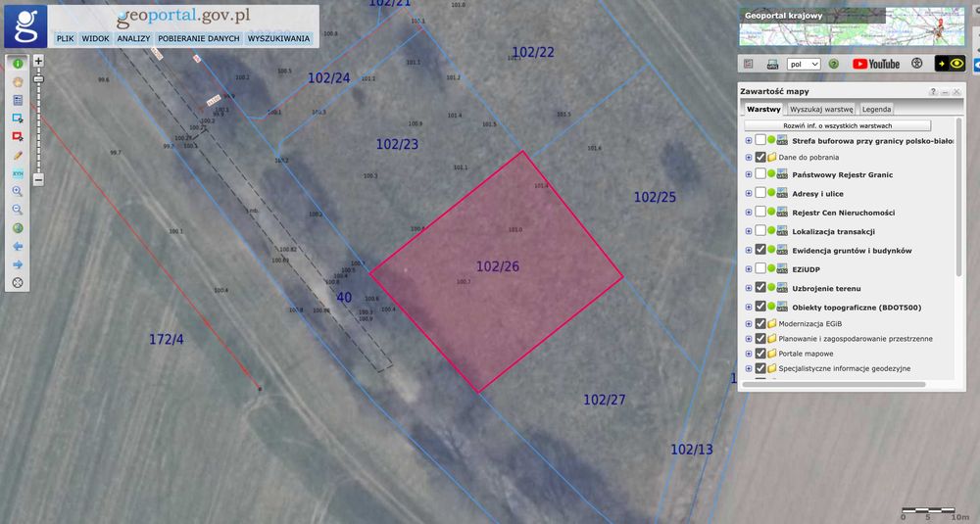Click parcel label 172/4 on map

click(x=167, y=340)
